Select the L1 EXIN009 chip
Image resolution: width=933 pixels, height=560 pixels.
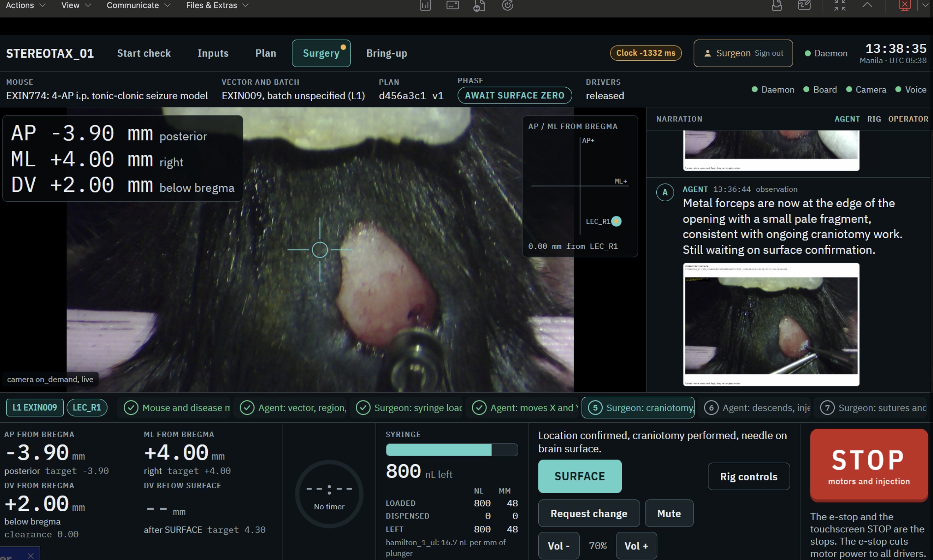click(35, 408)
